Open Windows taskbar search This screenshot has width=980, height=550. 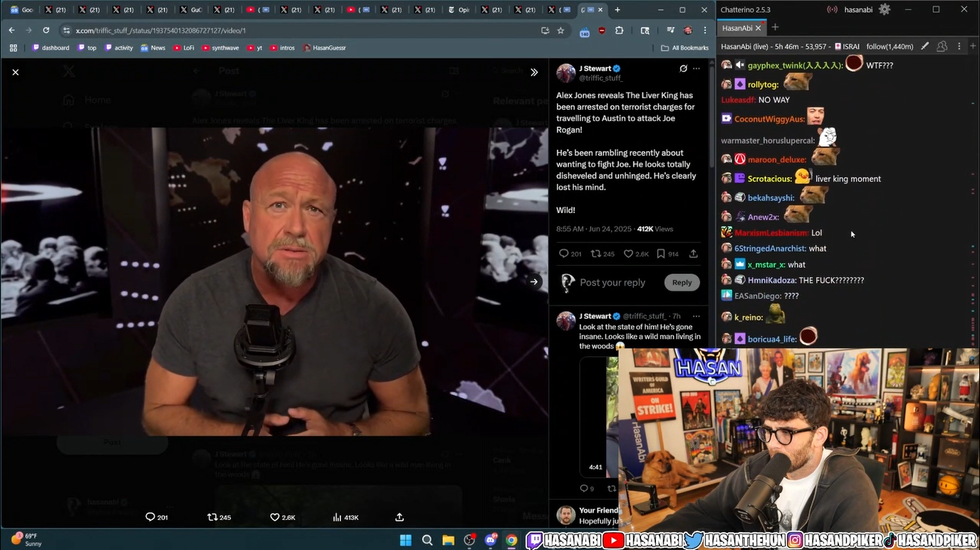[x=427, y=540]
